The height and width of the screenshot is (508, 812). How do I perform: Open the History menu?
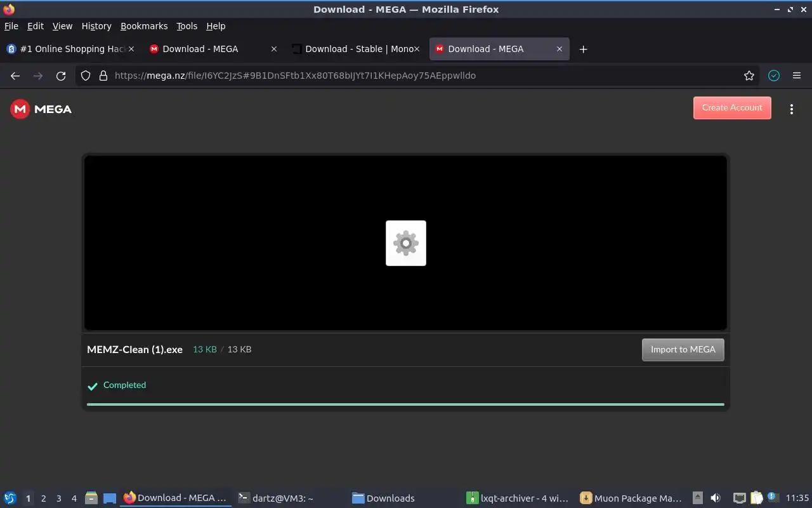[x=96, y=26]
